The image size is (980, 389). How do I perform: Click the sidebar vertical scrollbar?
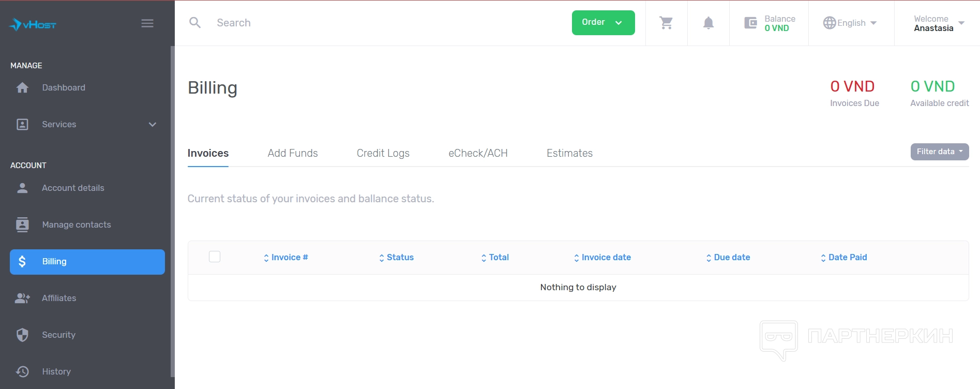(172, 212)
